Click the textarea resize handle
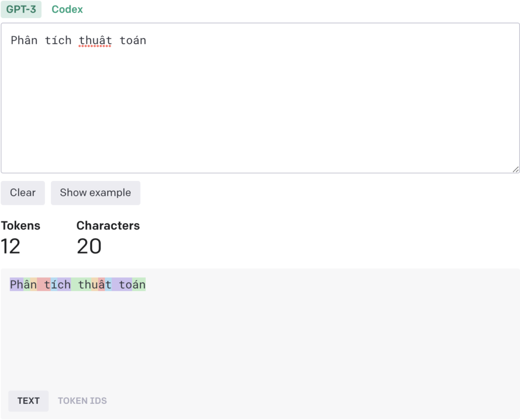 coord(515,169)
